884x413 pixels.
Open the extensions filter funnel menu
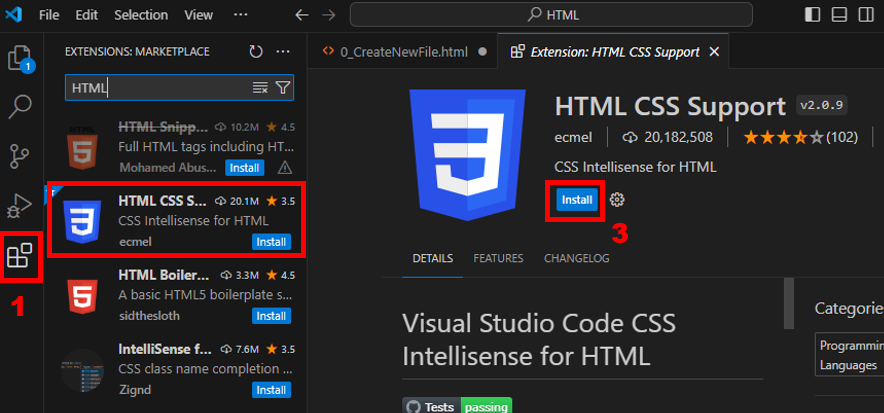point(282,87)
